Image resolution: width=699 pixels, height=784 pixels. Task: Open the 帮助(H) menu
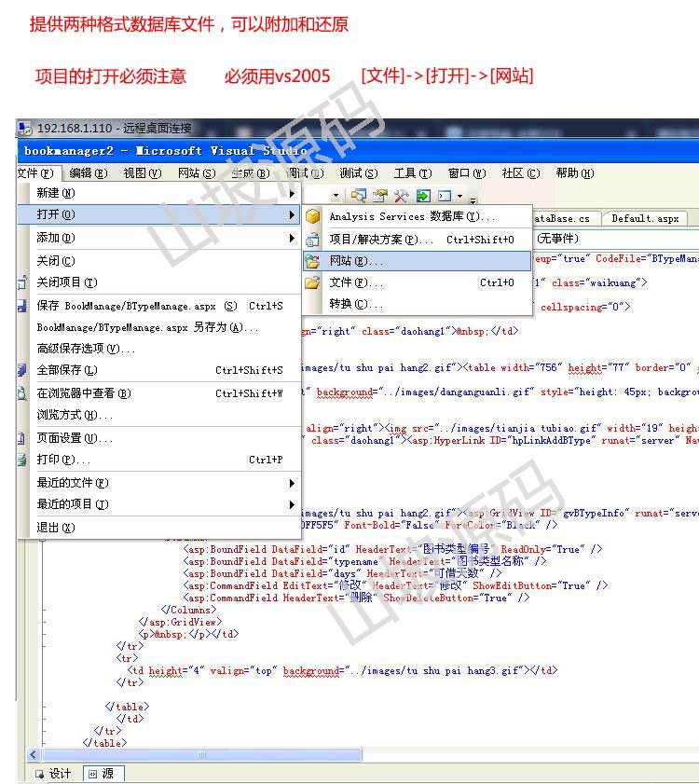[574, 173]
